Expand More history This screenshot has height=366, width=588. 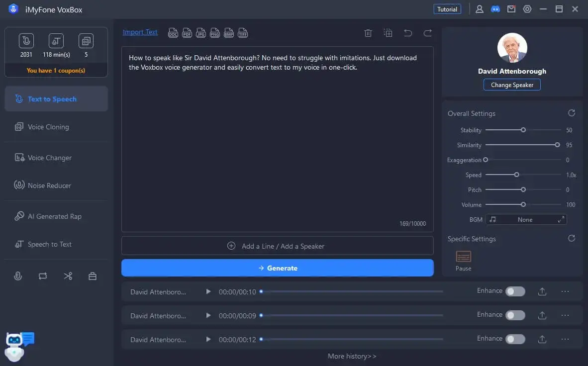352,356
